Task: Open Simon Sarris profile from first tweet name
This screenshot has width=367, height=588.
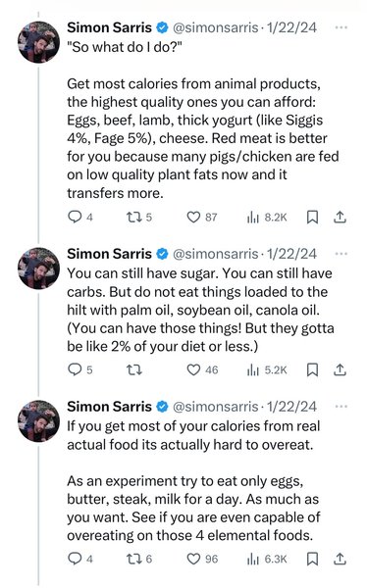Action: [x=109, y=27]
